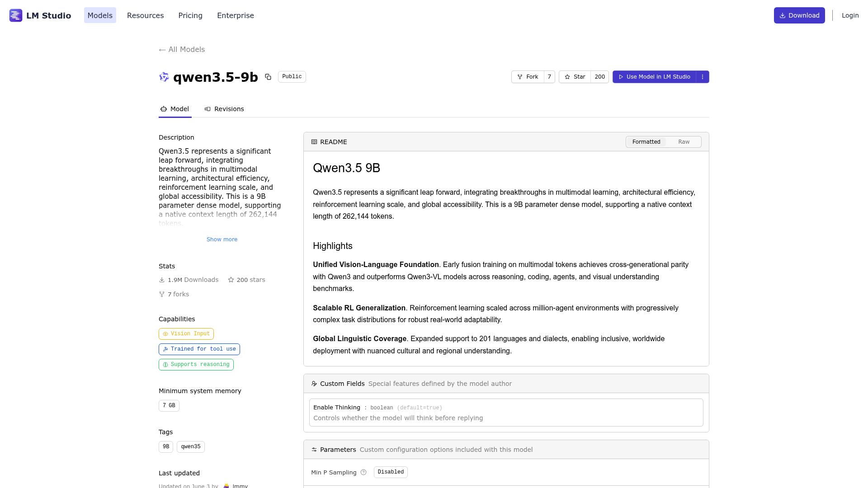Click the Highlights heading

point(333,246)
